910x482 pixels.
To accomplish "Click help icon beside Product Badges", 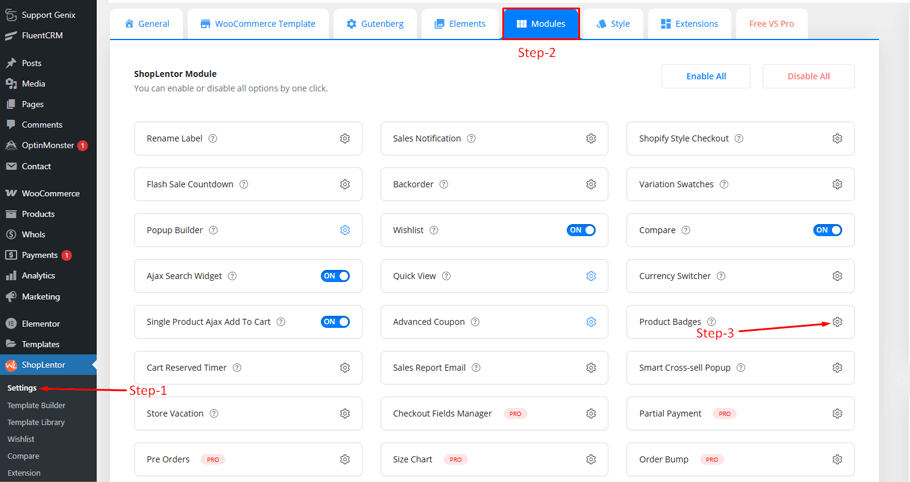I will (x=712, y=322).
